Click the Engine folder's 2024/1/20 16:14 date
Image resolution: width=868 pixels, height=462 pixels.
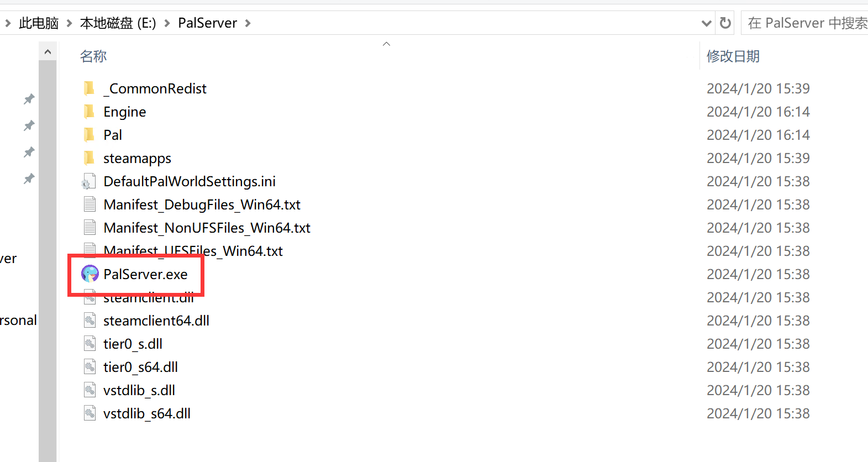(x=758, y=112)
